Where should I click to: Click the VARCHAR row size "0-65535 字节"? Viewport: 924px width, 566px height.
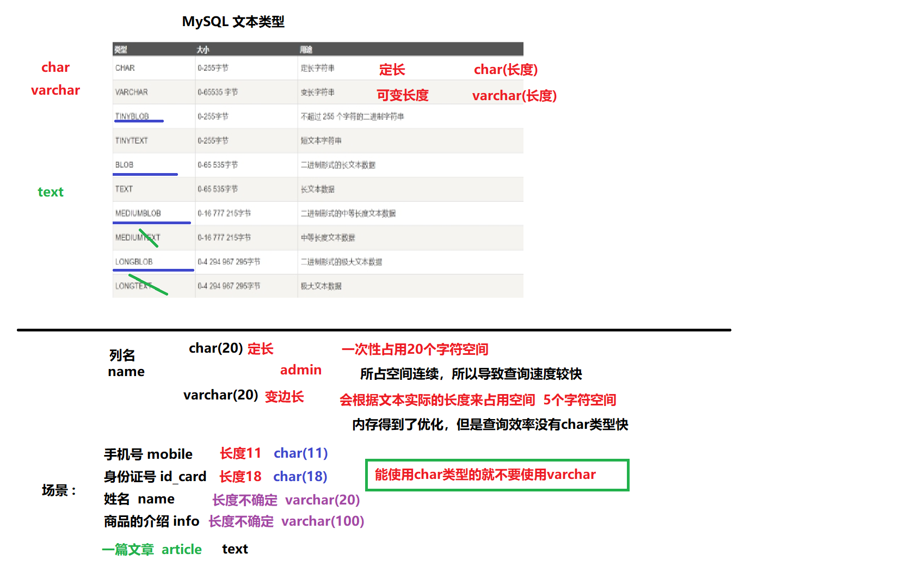(218, 93)
